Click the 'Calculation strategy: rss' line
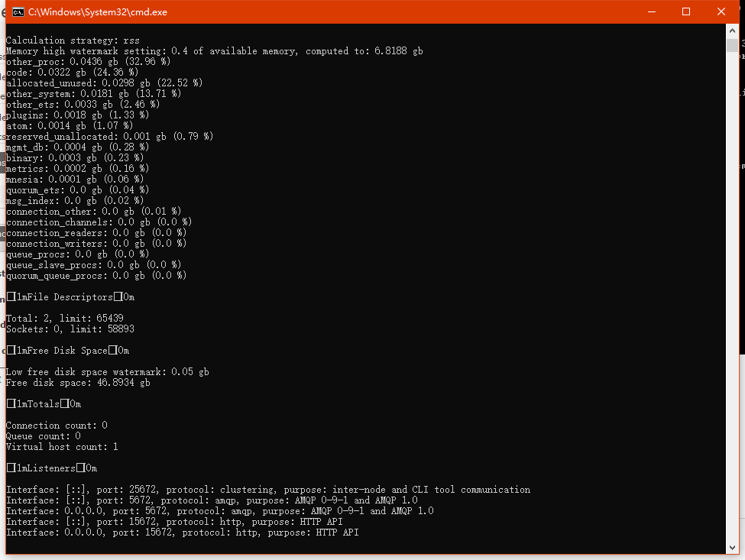This screenshot has height=560, width=745. tap(73, 40)
